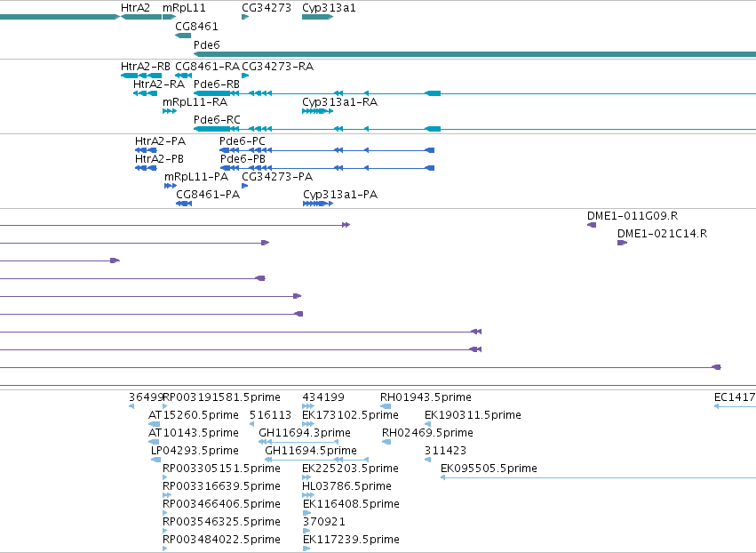Select the DME1-021C14.R feature label
756x553 pixels.
pos(662,234)
